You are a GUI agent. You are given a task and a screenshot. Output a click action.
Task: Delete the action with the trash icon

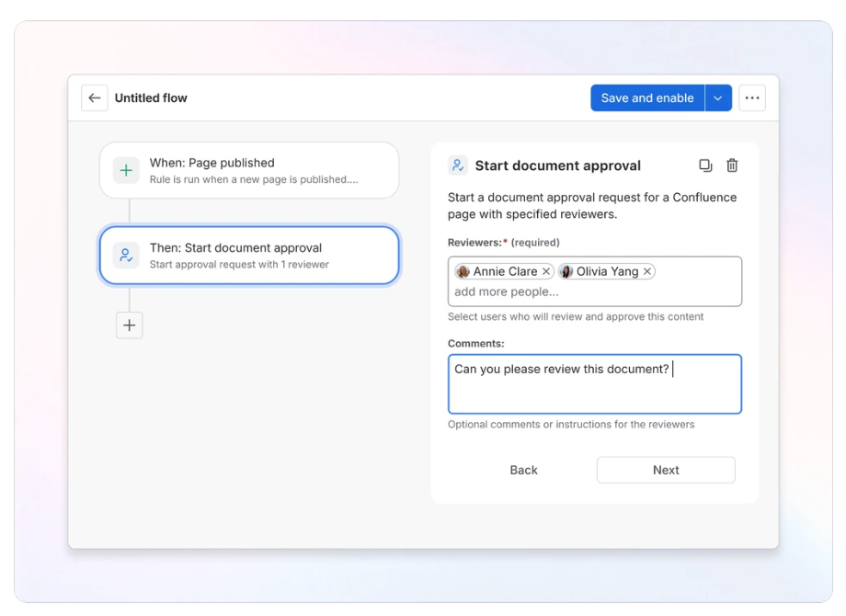(732, 165)
